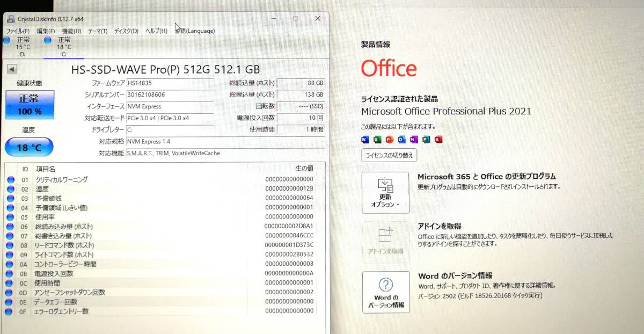Open the OneNote product icon

point(413,139)
